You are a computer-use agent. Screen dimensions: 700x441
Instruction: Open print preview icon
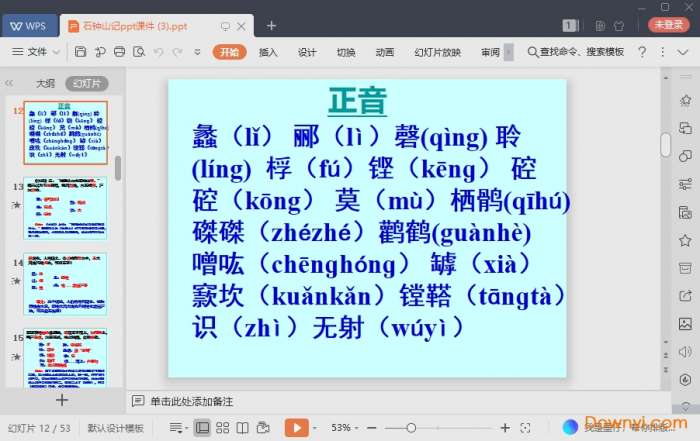click(x=139, y=52)
